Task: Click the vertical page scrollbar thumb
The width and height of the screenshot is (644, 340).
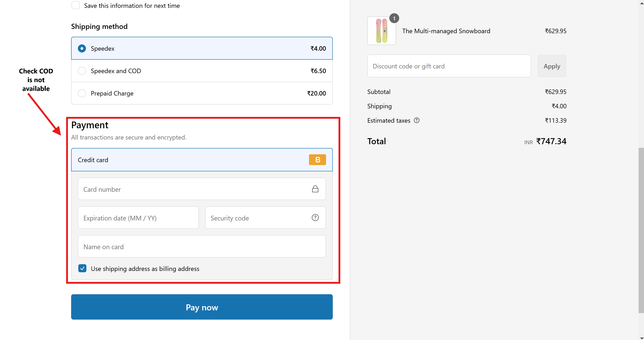Action: click(641, 230)
